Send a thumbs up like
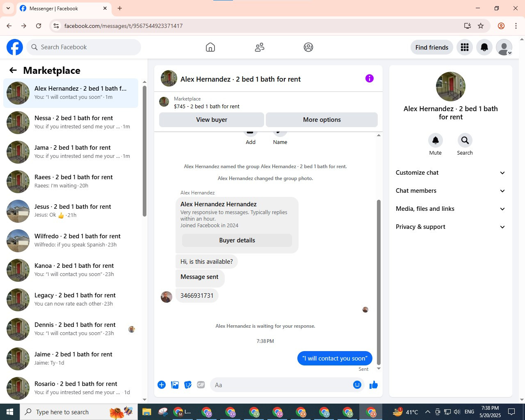This screenshot has height=420, width=525. [x=373, y=385]
